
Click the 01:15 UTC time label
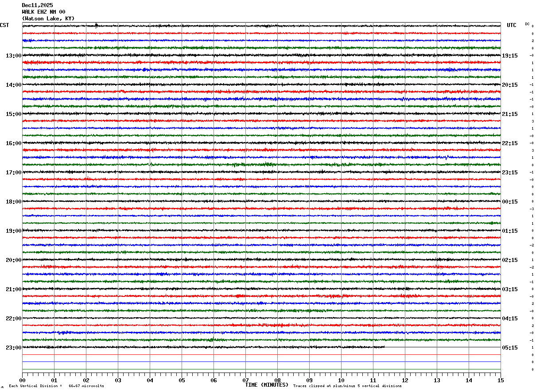click(x=510, y=231)
